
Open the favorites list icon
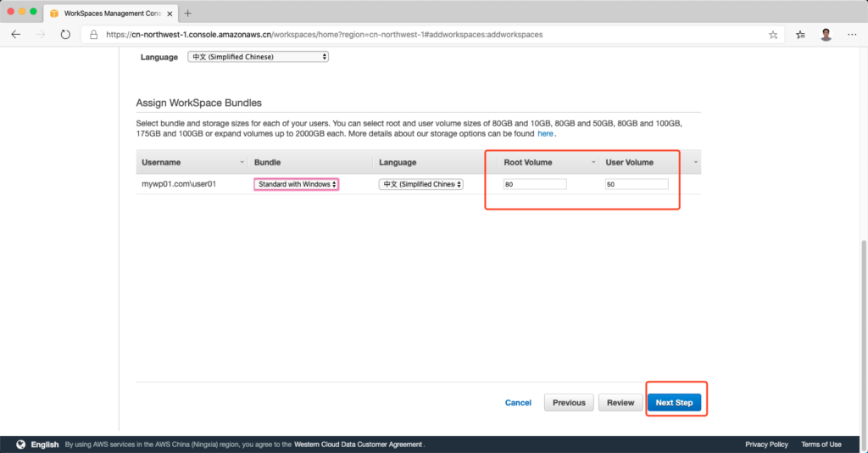(x=801, y=35)
